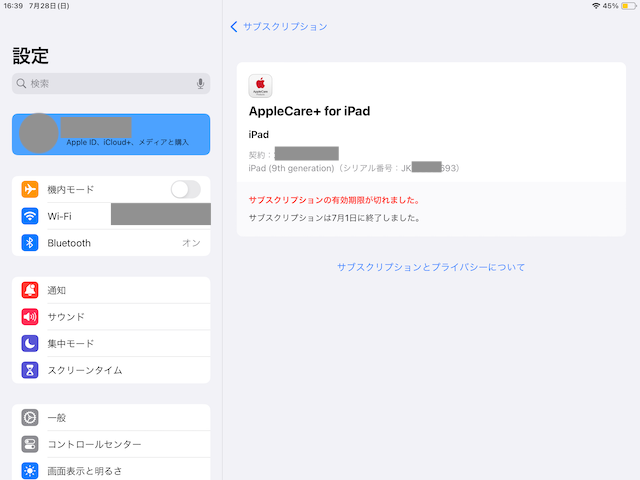
Task: Tap the AppleCare+ app icon
Action: [260, 85]
